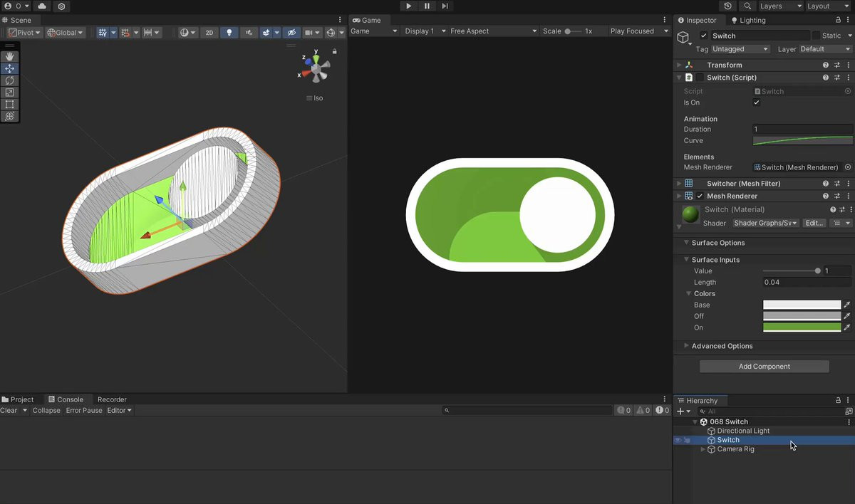
Task: Open the Layers dropdown
Action: [x=779, y=6]
